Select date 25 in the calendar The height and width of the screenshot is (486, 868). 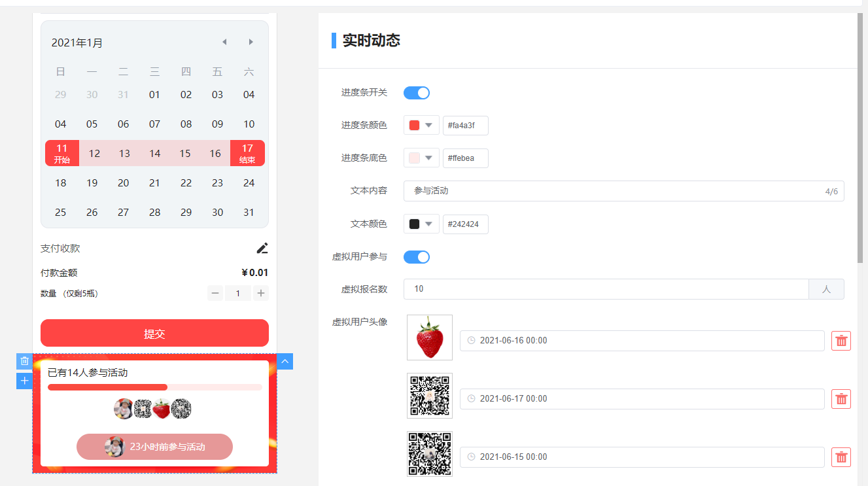pyautogui.click(x=61, y=213)
